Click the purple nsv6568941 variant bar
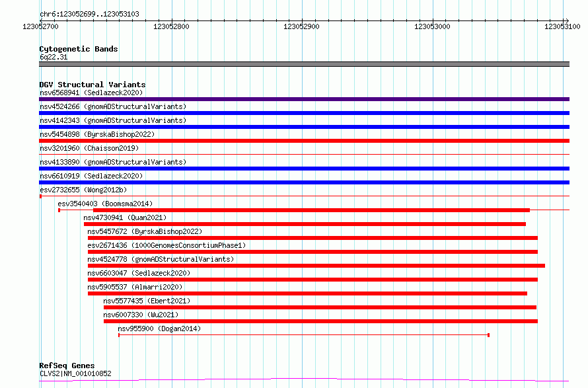588x388 pixels. (x=304, y=99)
